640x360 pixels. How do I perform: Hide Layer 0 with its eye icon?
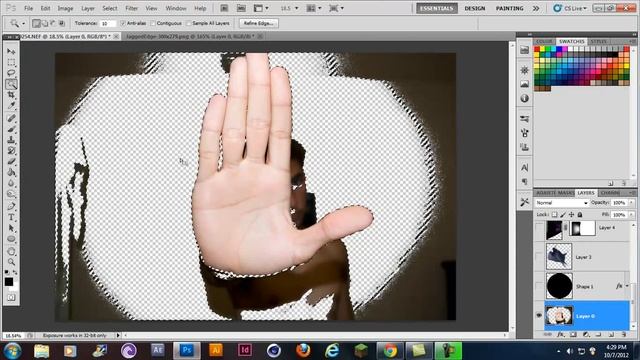[x=539, y=316]
